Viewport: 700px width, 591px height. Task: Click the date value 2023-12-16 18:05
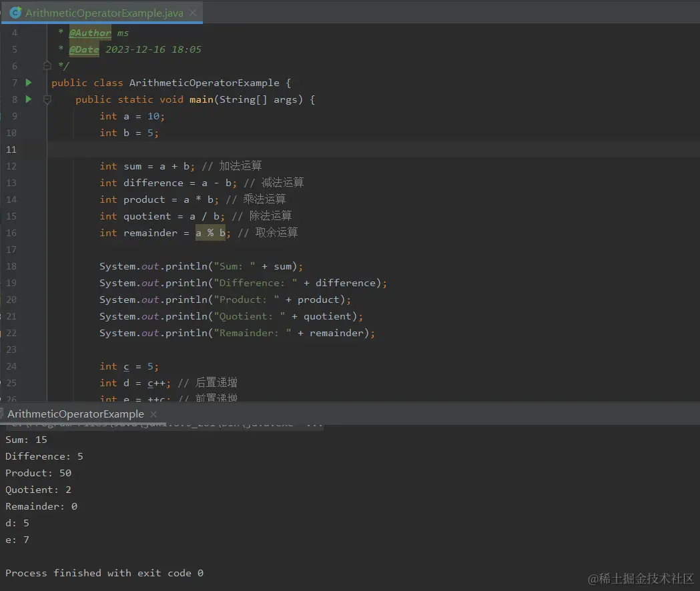[153, 49]
